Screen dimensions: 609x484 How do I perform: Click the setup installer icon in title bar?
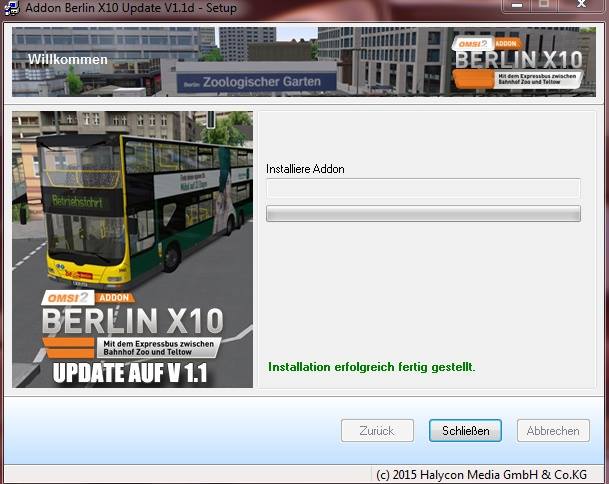click(11, 8)
